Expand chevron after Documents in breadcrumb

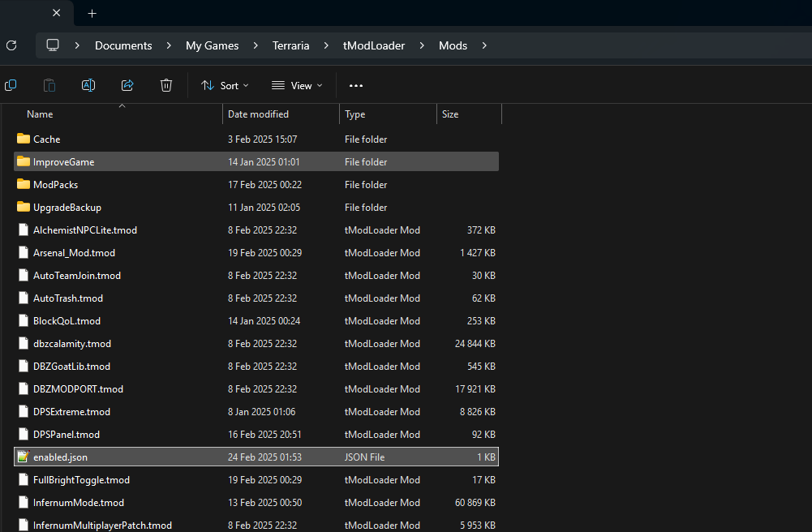tap(169, 45)
